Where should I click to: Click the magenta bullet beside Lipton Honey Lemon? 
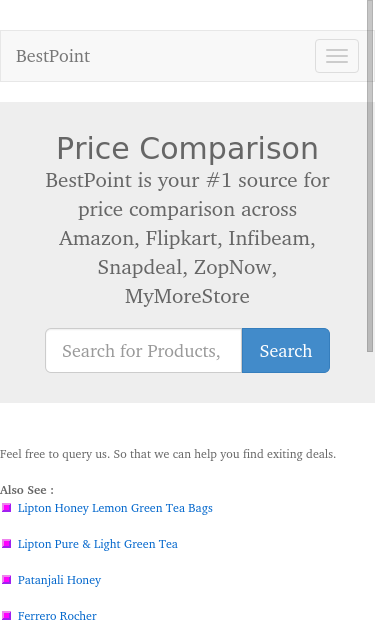(6, 508)
